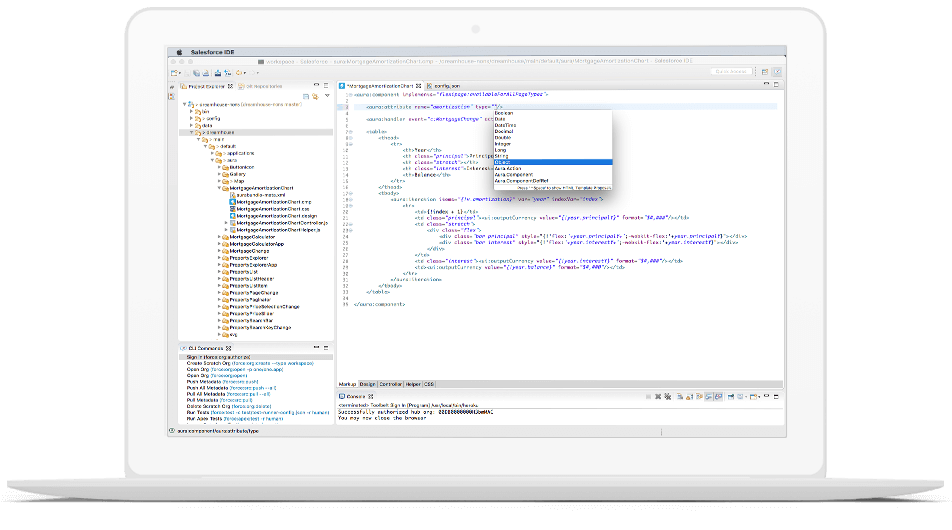Open the Controller tab below the editor
Image resolution: width=952 pixels, height=530 pixels.
(x=390, y=384)
